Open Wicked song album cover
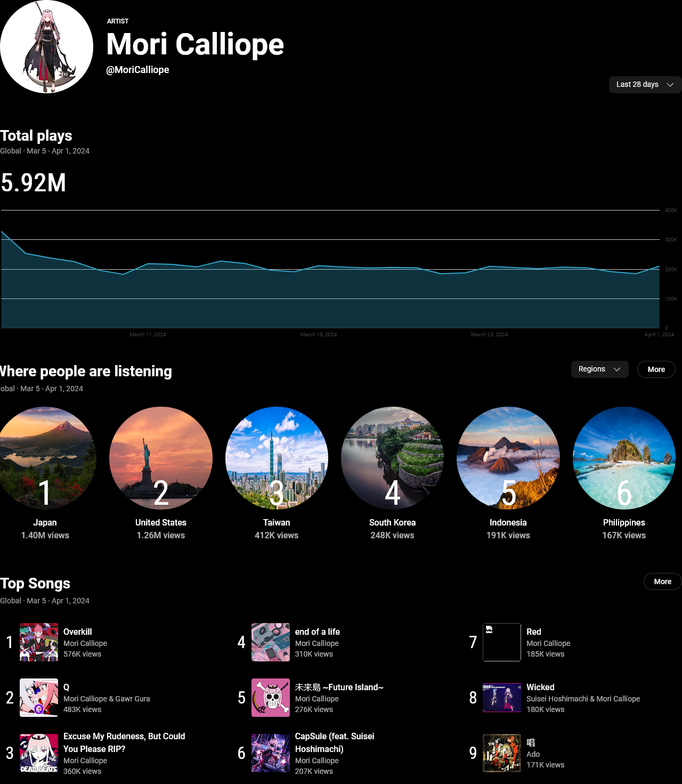682x784 pixels. 502,698
